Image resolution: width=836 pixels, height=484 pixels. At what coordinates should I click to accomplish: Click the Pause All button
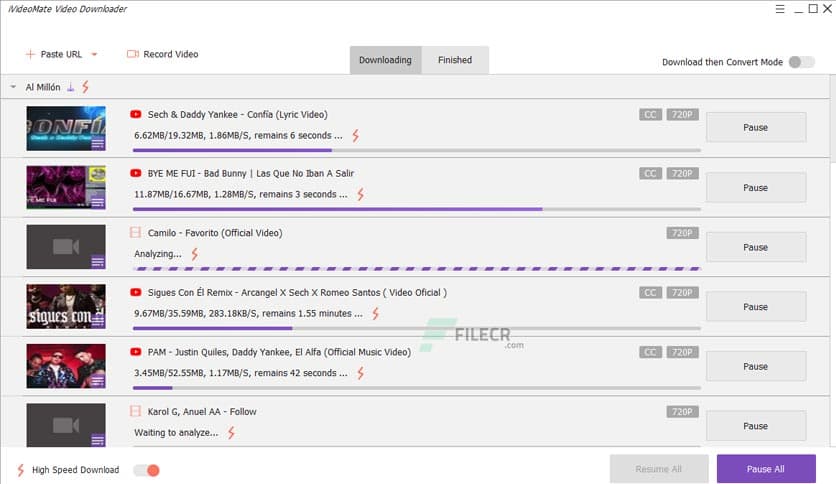click(766, 469)
